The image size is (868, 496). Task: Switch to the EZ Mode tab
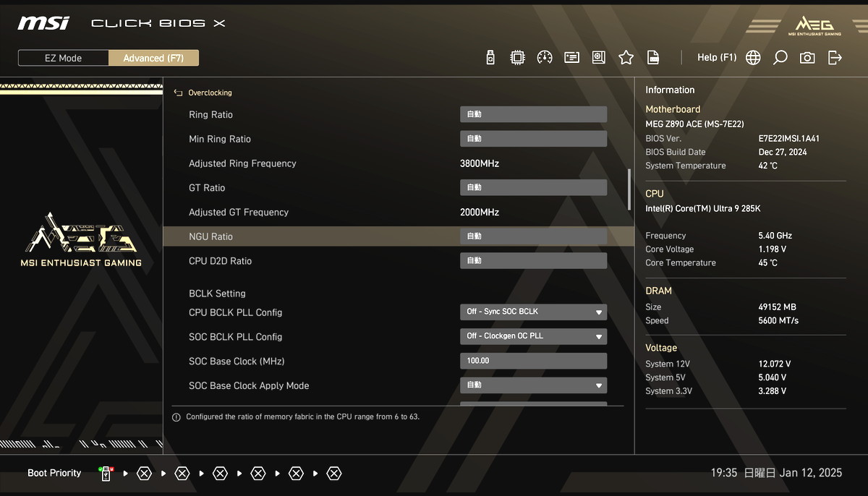coord(64,58)
